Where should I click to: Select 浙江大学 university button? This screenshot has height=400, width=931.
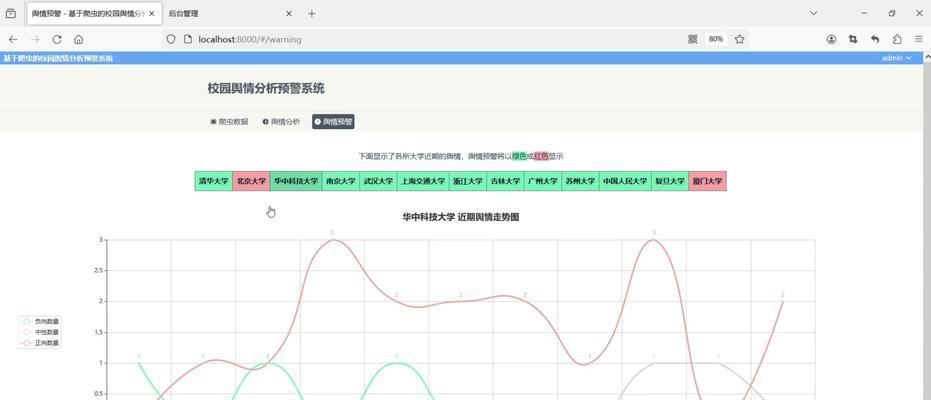467,181
